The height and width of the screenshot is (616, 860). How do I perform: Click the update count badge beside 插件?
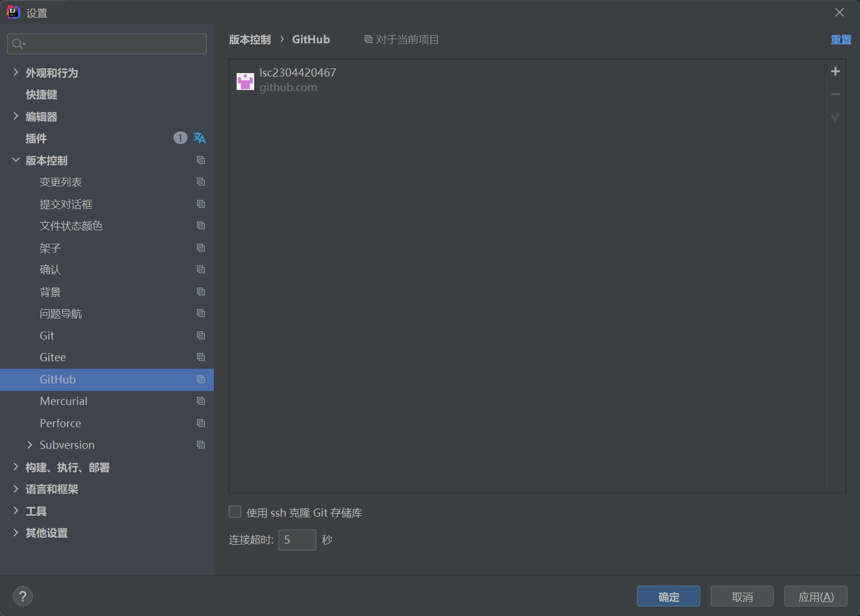[181, 138]
